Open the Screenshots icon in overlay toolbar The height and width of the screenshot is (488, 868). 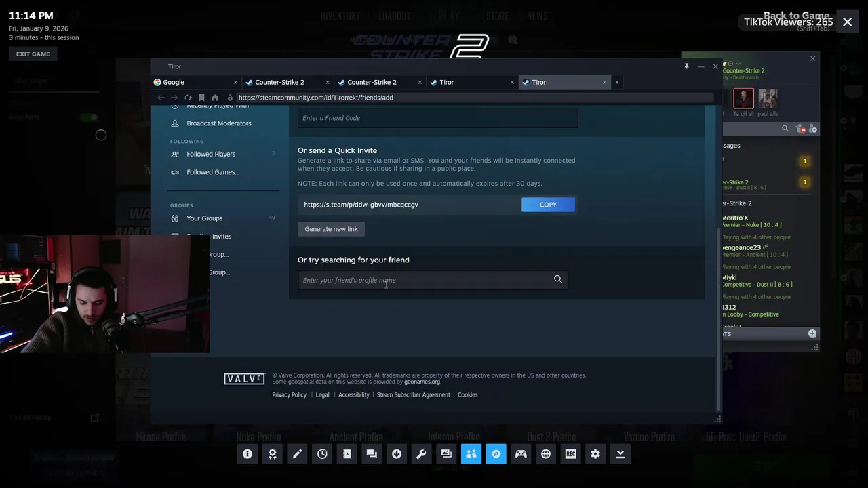446,454
